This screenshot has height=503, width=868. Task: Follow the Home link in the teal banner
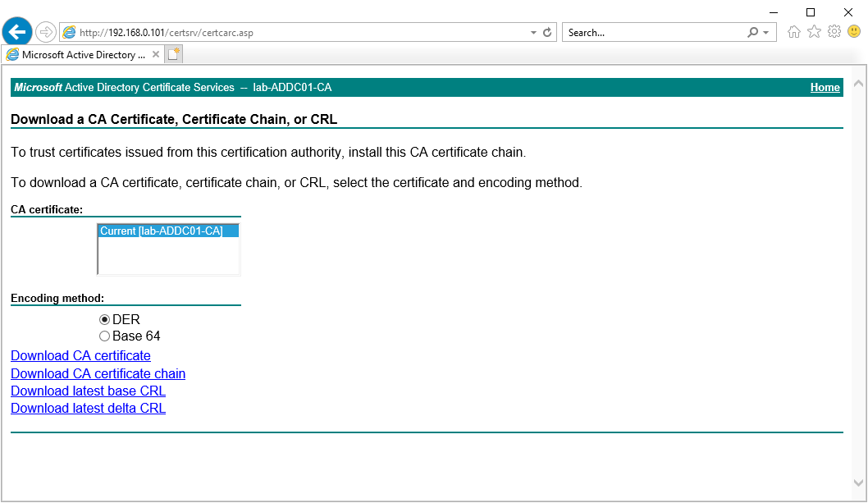(825, 88)
